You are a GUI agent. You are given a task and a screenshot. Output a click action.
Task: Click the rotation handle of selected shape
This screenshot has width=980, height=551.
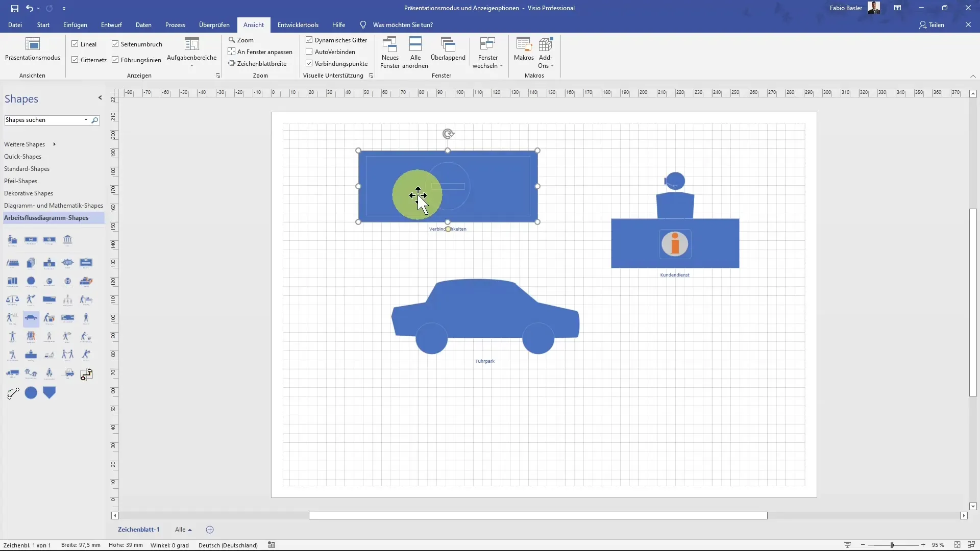(448, 134)
